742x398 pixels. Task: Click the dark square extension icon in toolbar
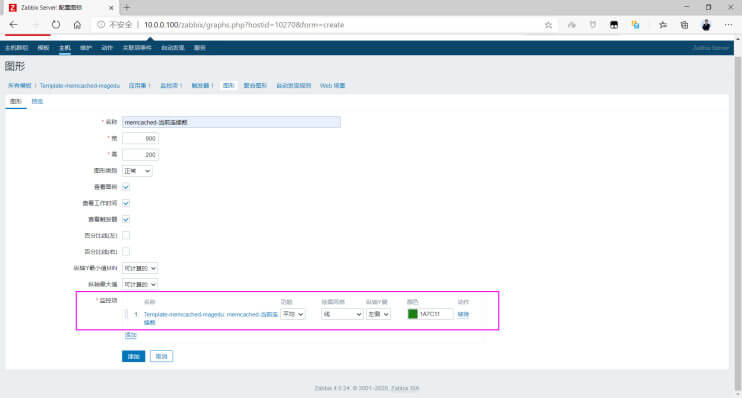tap(614, 25)
